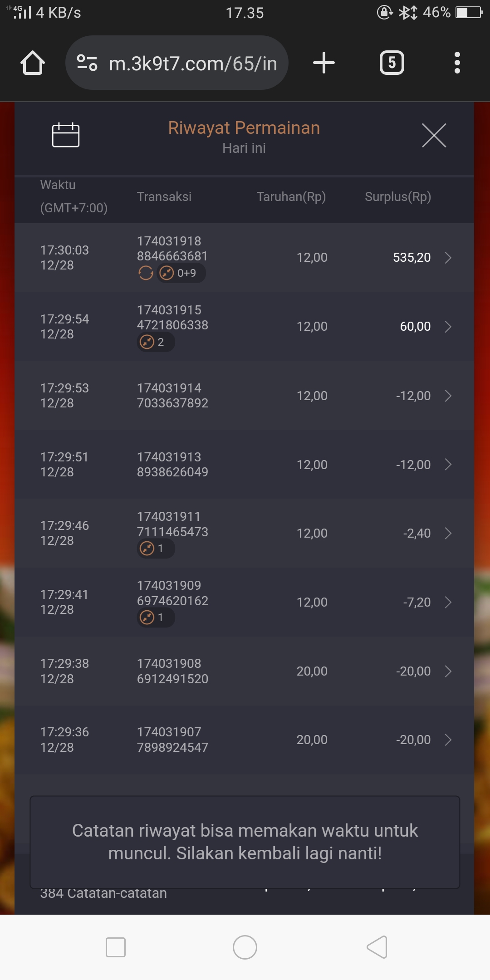Tap the browser home icon
490x980 pixels.
(x=33, y=63)
